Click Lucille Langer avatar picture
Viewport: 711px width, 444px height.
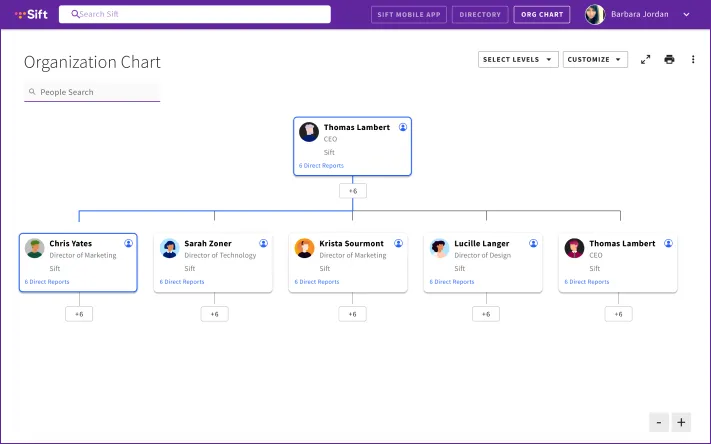pos(439,248)
